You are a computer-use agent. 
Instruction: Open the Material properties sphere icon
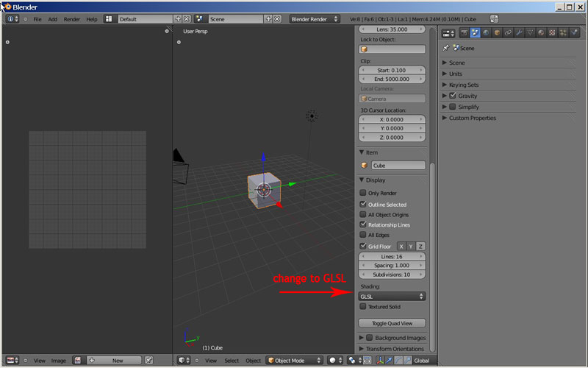click(x=540, y=33)
